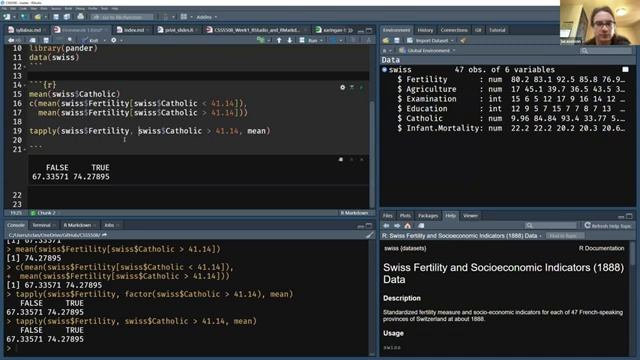Viewport: 640px width, 360px height.
Task: Open chunk options gear for chunk 2
Action: pos(342,87)
